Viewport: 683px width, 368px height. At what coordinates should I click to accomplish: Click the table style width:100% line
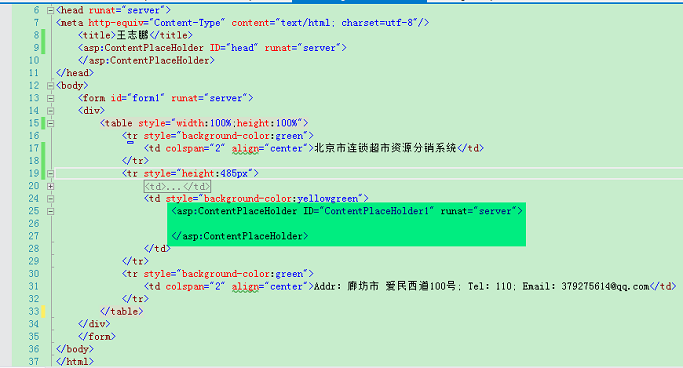click(204, 123)
